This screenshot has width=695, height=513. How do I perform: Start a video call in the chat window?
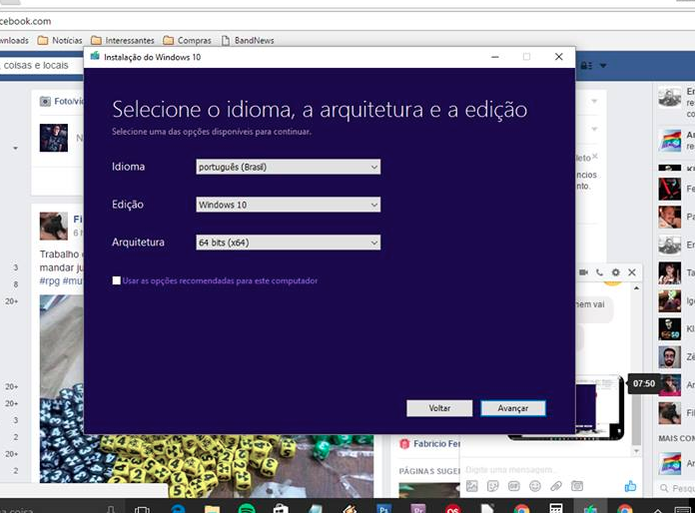[x=583, y=272]
